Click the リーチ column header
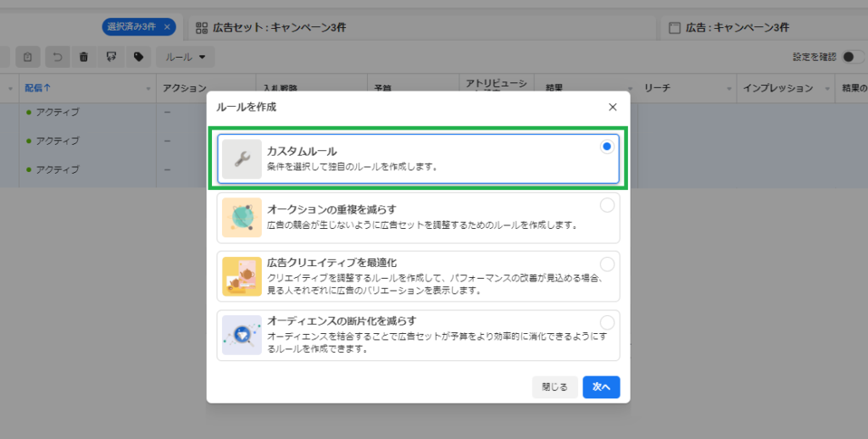868x439 pixels. click(657, 88)
